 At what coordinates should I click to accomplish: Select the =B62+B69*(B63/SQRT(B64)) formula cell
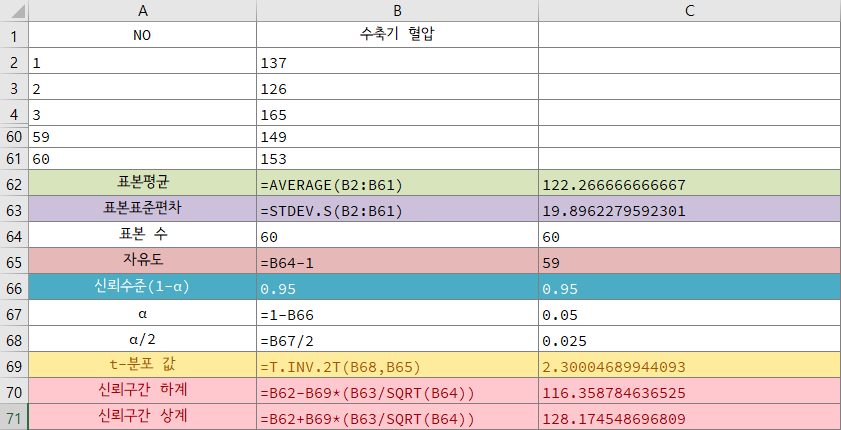coord(397,417)
